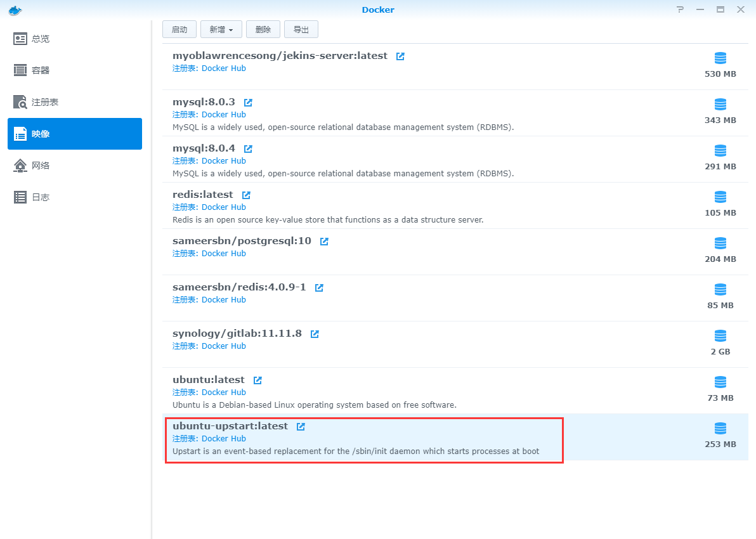The image size is (756, 539).
Task: Expand the 新增 dropdown button
Action: pos(221,30)
